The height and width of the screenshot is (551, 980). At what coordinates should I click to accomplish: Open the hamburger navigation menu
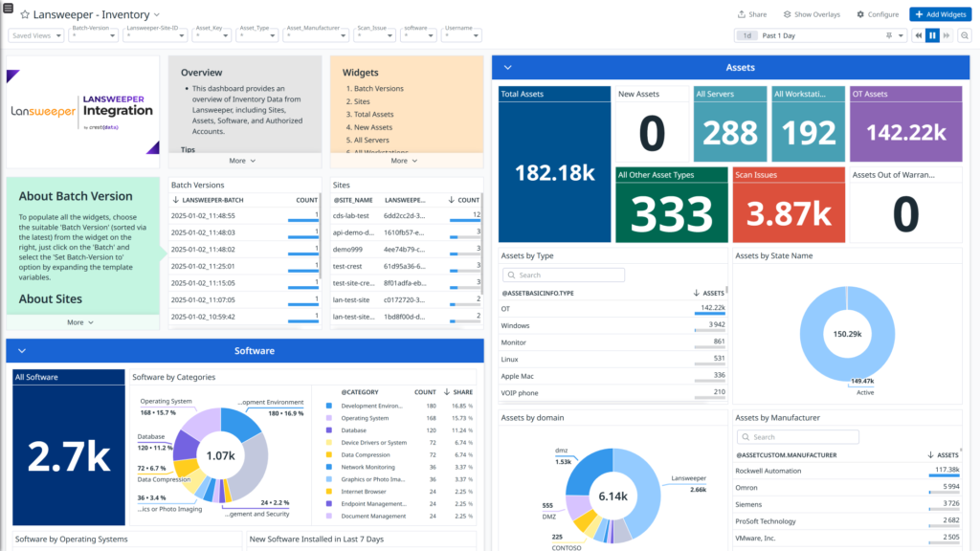click(8, 8)
